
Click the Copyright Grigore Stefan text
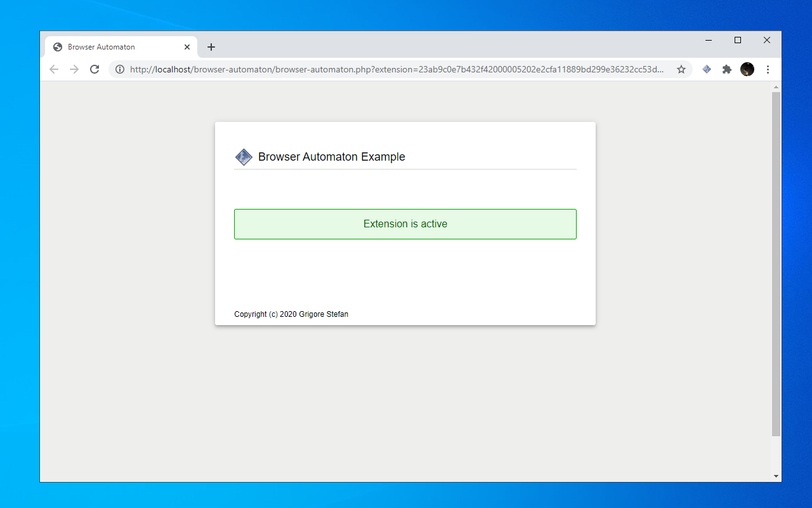(291, 314)
